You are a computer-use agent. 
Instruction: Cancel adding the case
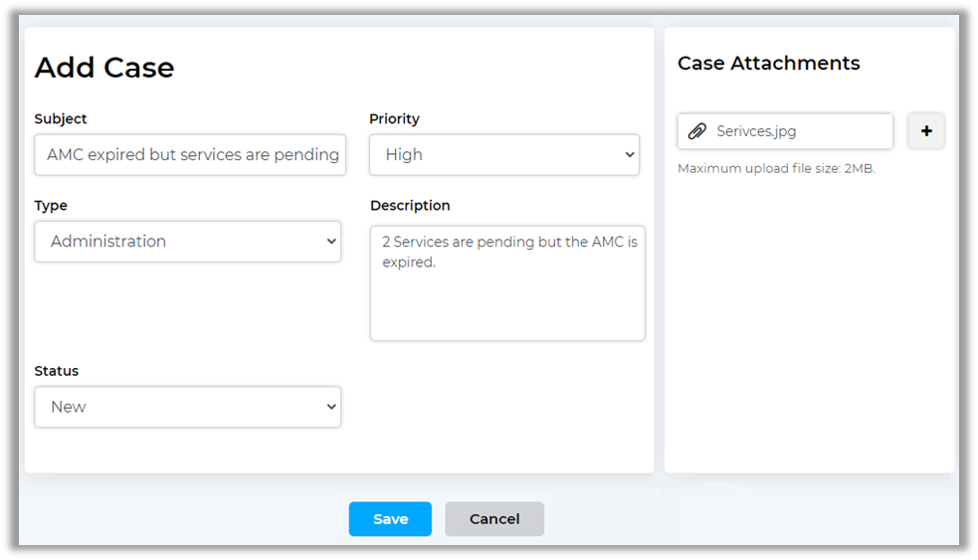click(x=494, y=519)
